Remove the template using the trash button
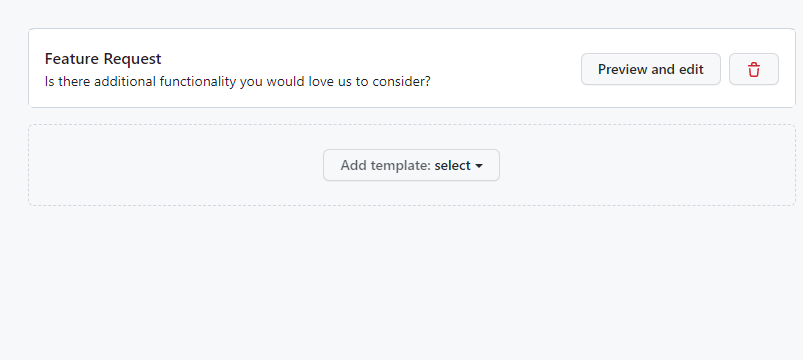 click(x=753, y=69)
